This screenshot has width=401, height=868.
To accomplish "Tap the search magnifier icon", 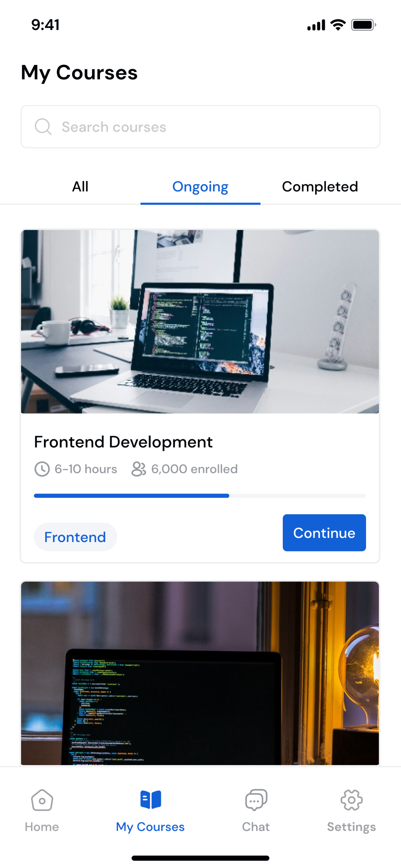I will (43, 127).
